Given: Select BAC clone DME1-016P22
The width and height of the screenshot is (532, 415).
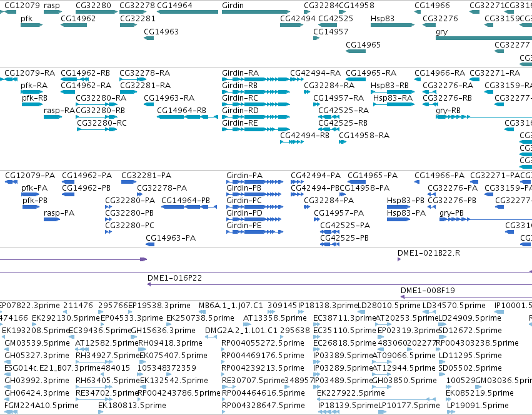Looking at the screenshot, I should point(174,278).
